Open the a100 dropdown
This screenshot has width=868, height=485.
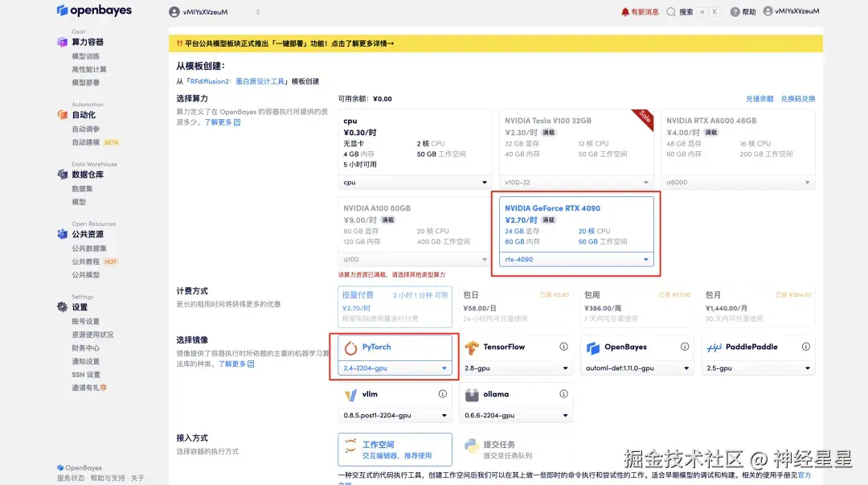(x=415, y=260)
